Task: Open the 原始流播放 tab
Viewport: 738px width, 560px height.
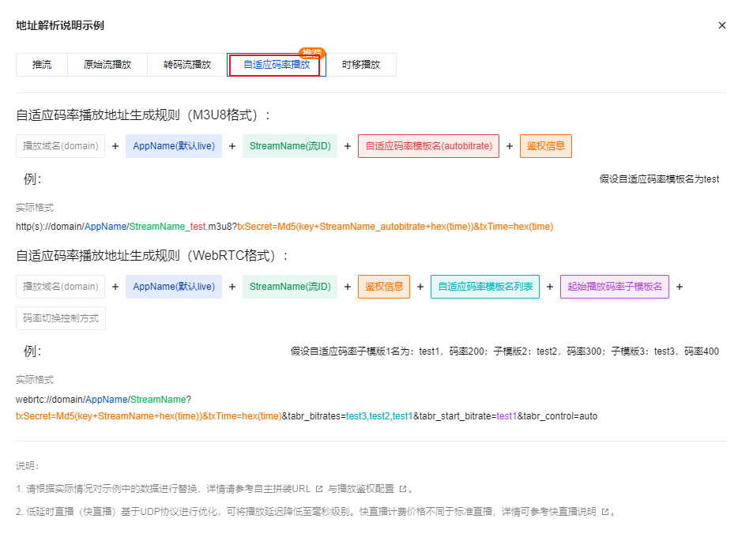Action: coord(107,65)
